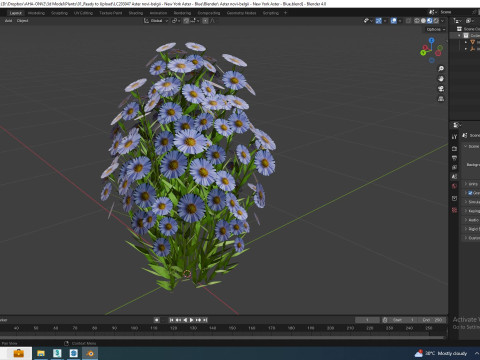Toggle camera view icon
The image size is (480, 360).
(441, 89)
